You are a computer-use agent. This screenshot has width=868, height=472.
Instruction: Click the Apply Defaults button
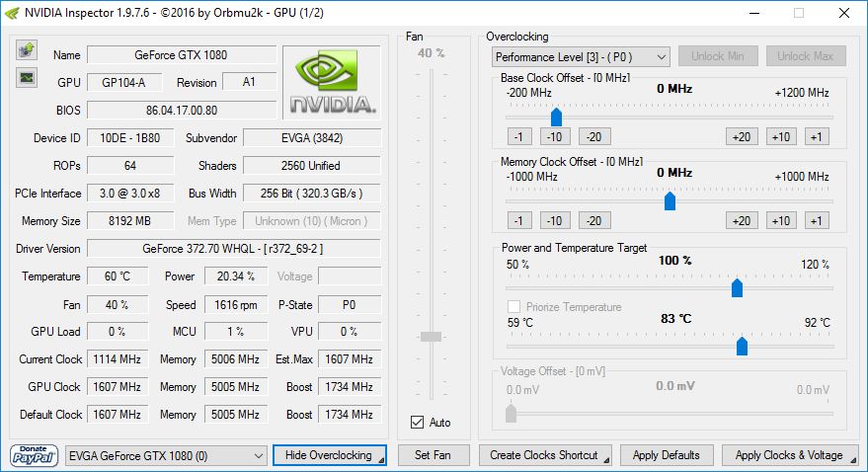(x=667, y=455)
